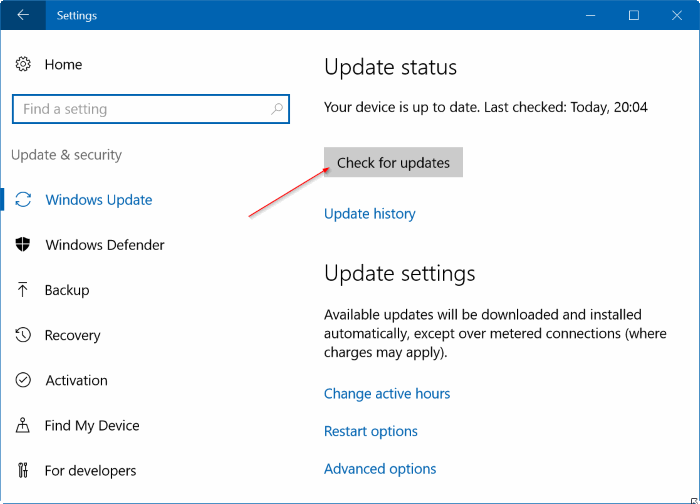Click the Backup upload arrow icon
Image resolution: width=700 pixels, height=504 pixels.
pos(23,290)
